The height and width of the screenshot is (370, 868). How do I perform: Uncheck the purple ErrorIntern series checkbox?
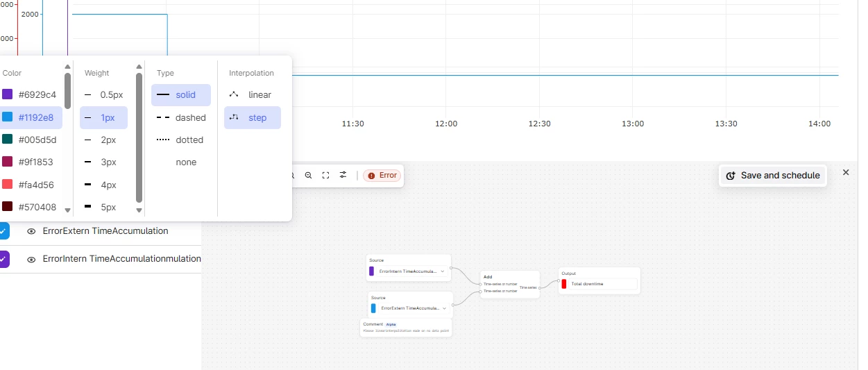[3, 259]
